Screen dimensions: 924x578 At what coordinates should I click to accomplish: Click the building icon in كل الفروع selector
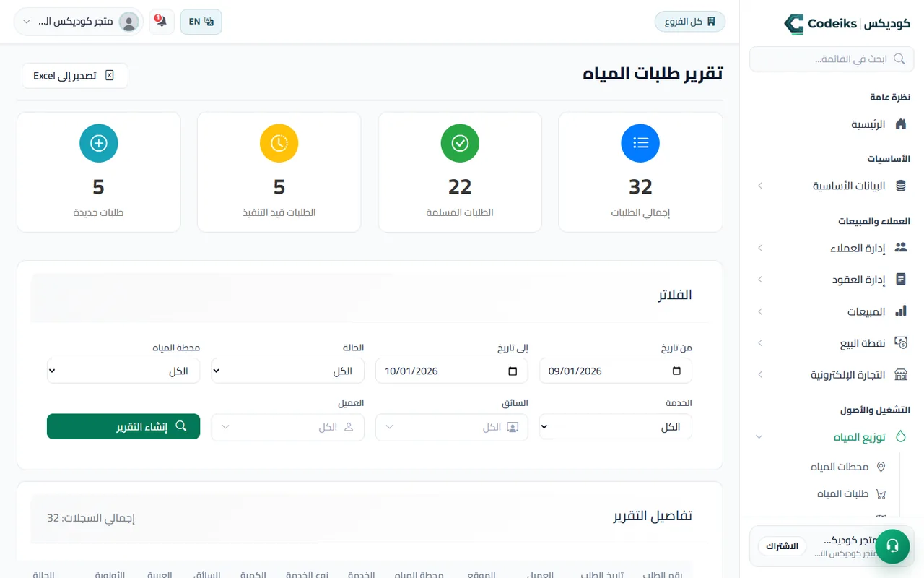(711, 22)
